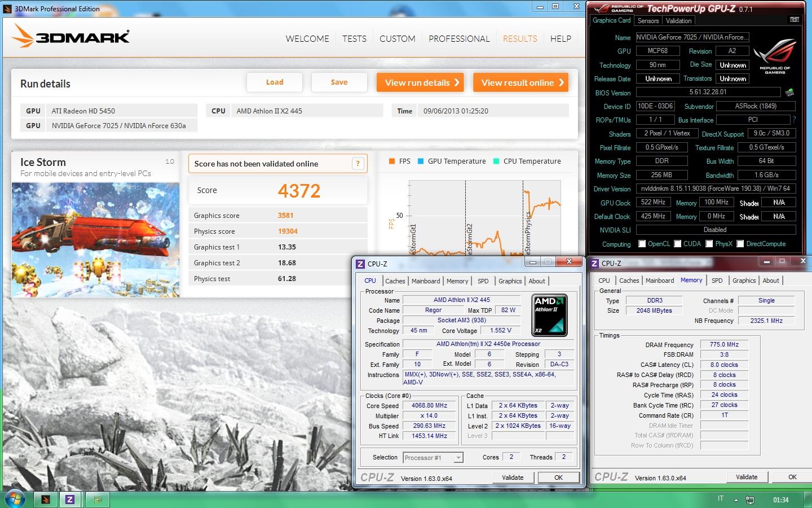Switch to the Validation tab in GPU-Z
The width and height of the screenshot is (812, 508).
coord(678,21)
